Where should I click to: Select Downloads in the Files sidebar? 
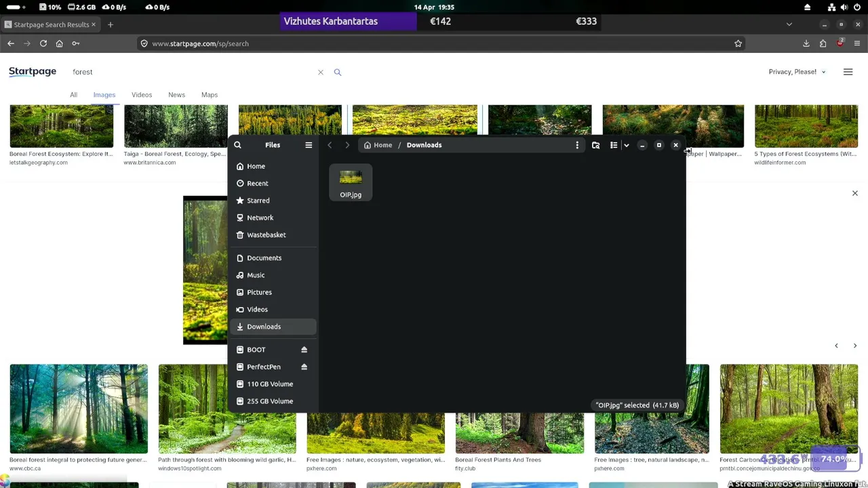273,327
